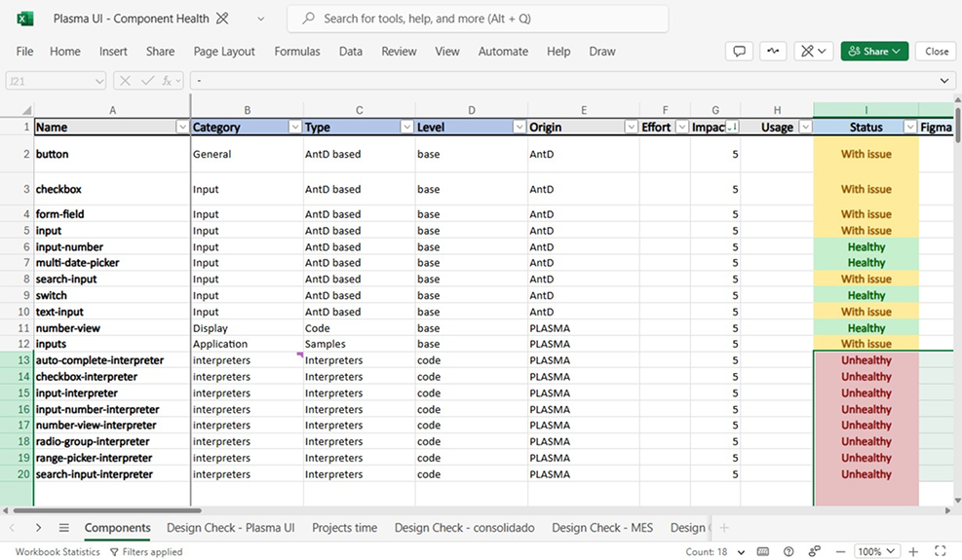The height and width of the screenshot is (560, 962).
Task: Open the all sheets list icon
Action: pos(63,528)
